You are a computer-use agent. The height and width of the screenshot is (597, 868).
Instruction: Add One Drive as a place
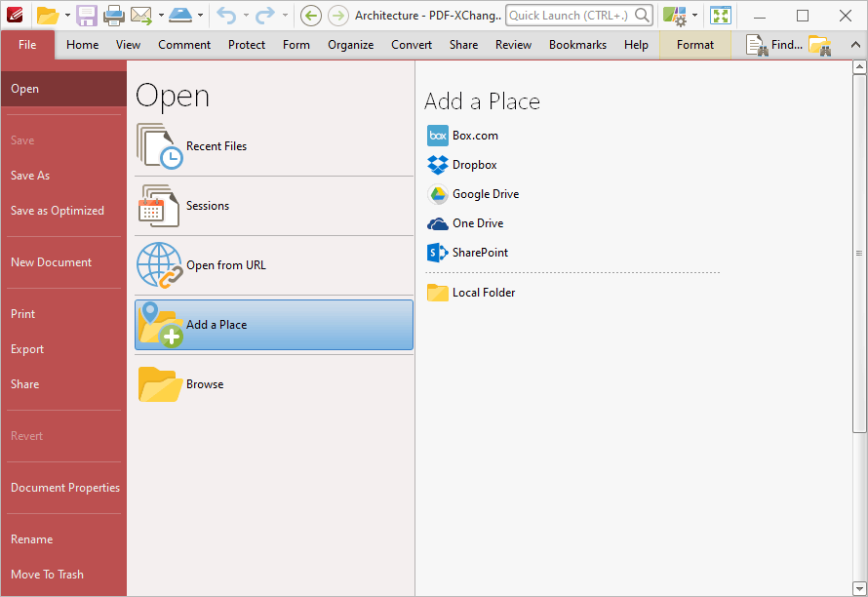(x=465, y=223)
